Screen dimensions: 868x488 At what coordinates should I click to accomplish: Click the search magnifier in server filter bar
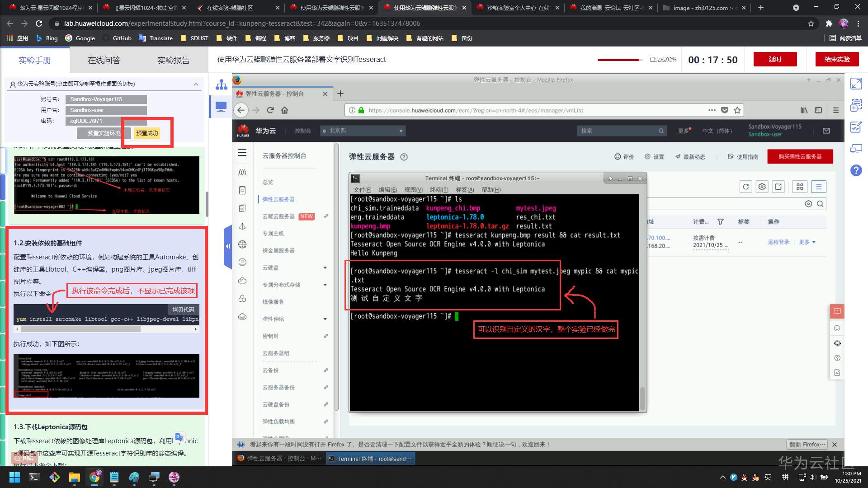(820, 204)
